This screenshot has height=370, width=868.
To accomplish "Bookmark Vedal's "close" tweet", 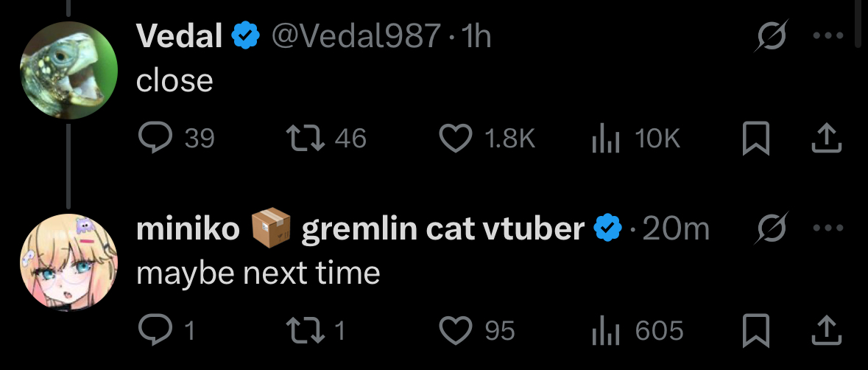I will [755, 139].
